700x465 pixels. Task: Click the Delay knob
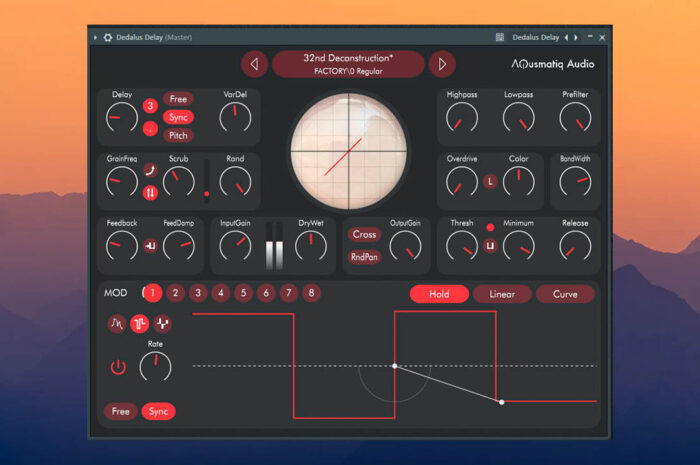pos(122,117)
